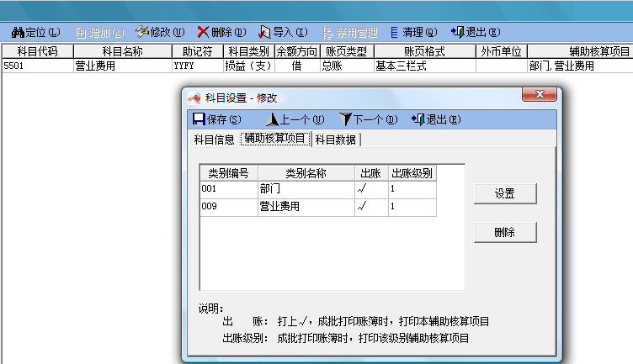Click the 定位 binoculars icon in main toolbar
Image resolution: width=633 pixels, height=364 pixels.
(x=17, y=33)
